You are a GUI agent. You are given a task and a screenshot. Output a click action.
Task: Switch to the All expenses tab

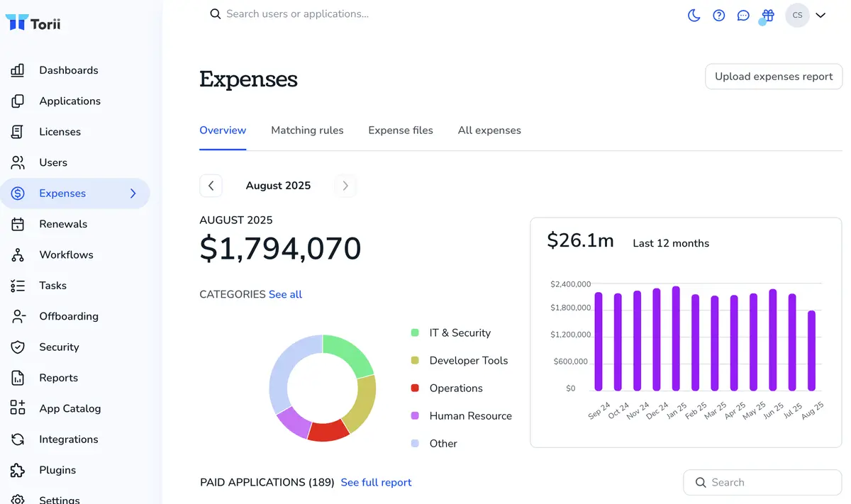coord(489,130)
